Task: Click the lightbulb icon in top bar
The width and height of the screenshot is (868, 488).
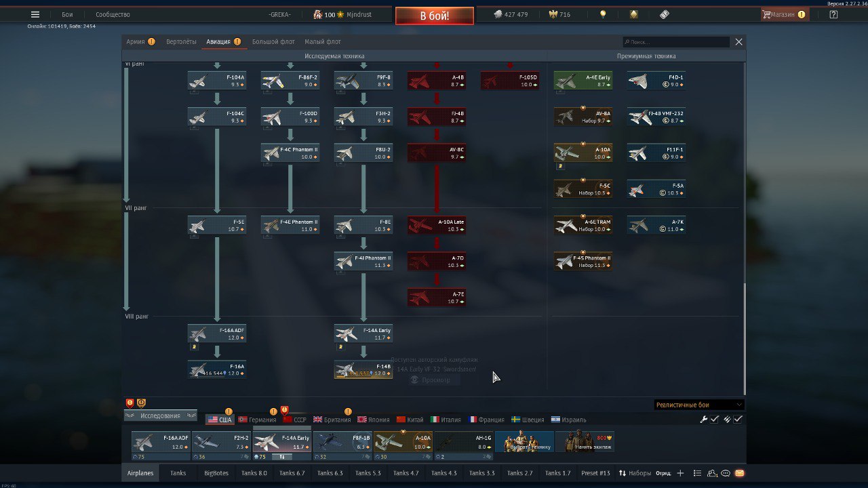Action: (x=603, y=14)
